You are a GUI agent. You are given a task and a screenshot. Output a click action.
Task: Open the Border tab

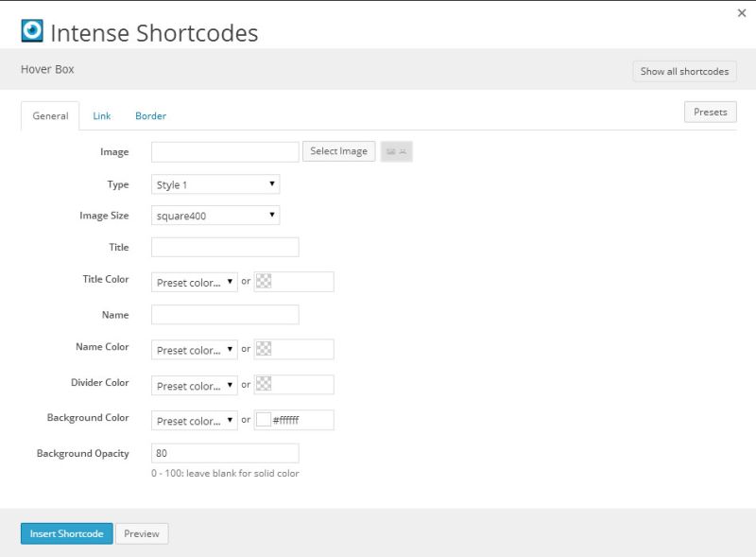coord(150,115)
